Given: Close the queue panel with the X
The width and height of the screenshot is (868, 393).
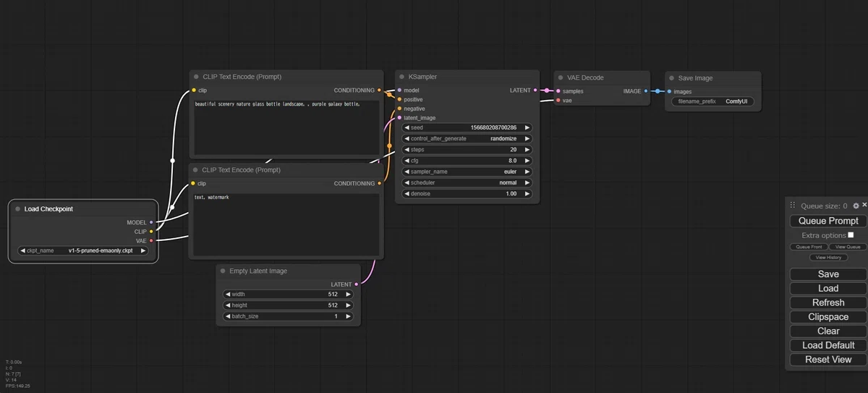Looking at the screenshot, I should pyautogui.click(x=864, y=206).
